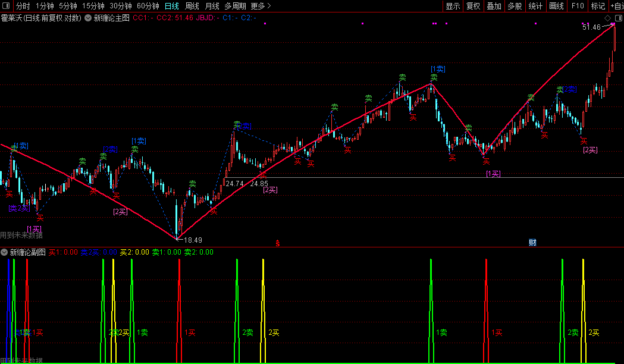Switch to the 分时 intraday view

click(x=23, y=6)
